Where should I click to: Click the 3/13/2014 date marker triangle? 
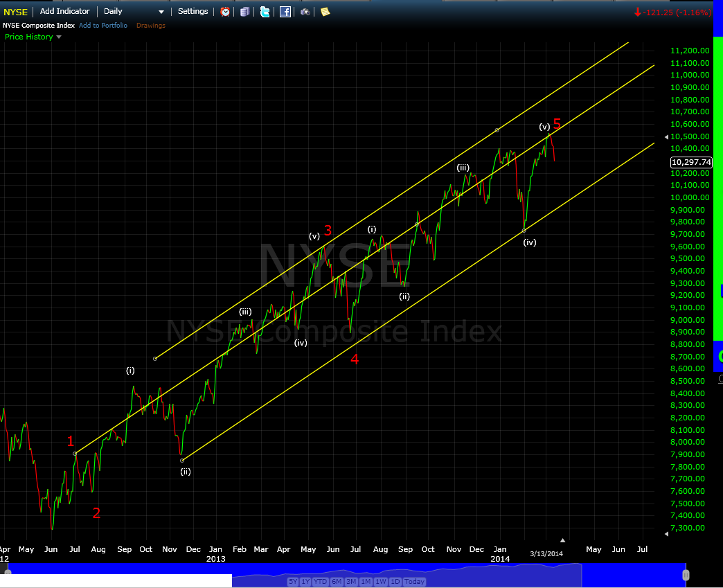tap(562, 540)
